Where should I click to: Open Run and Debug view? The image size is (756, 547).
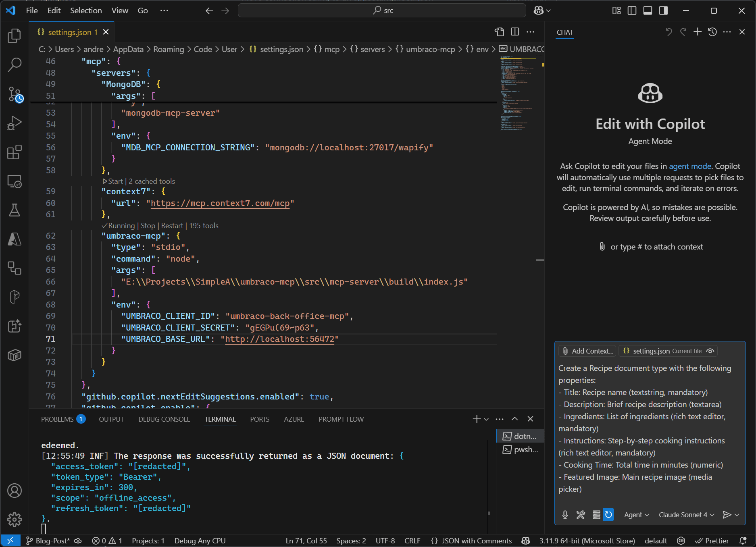[15, 123]
